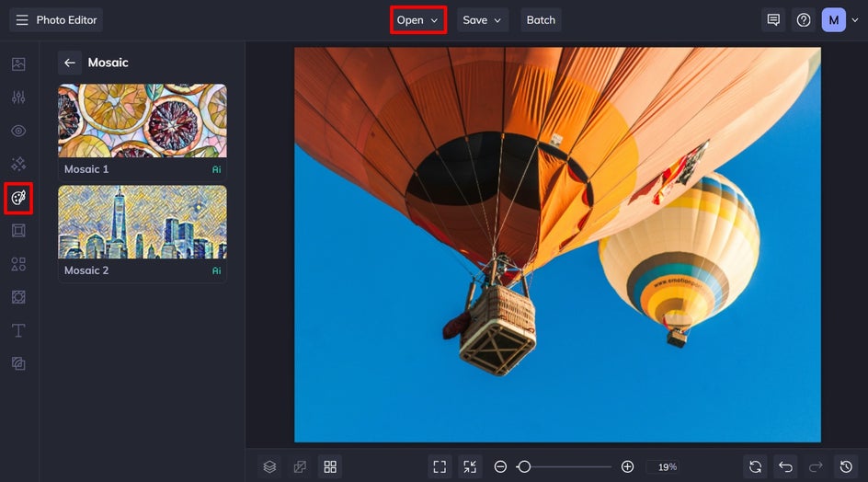Open the Edit sliders sidebar icon
The height and width of the screenshot is (482, 868).
tap(18, 98)
